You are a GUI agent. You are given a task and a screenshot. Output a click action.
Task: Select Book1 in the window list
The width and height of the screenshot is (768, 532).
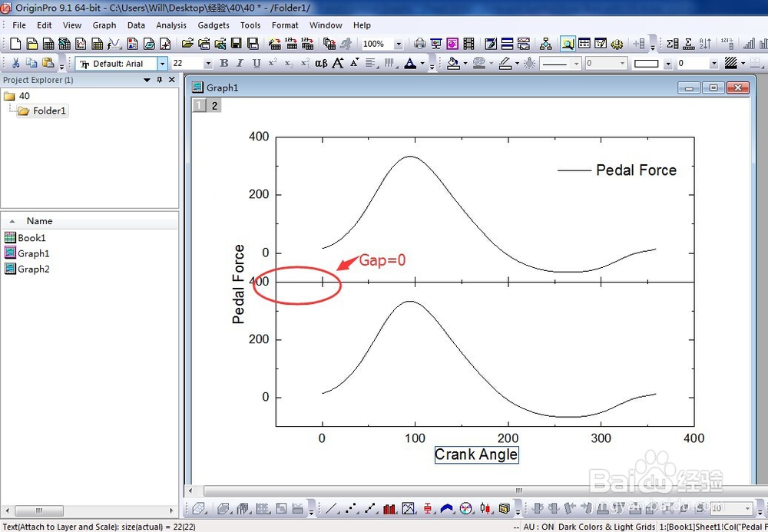pos(25,238)
